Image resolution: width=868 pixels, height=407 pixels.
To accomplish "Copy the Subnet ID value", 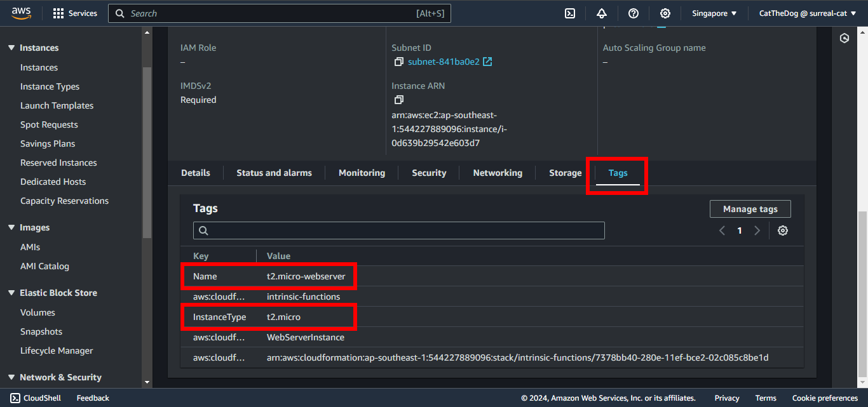I will click(x=398, y=62).
